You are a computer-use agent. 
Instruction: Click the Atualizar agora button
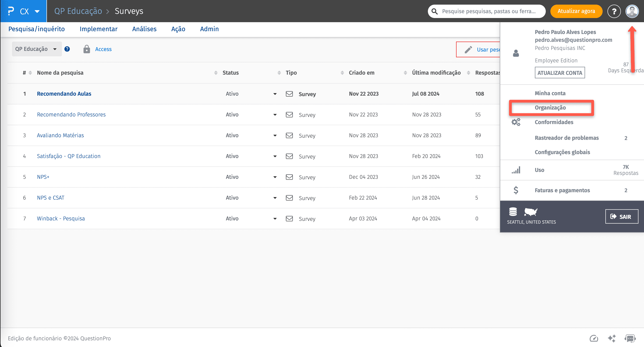576,11
